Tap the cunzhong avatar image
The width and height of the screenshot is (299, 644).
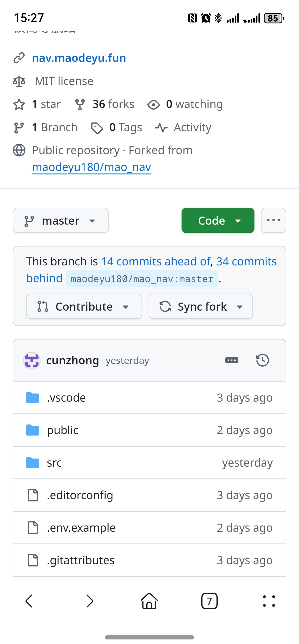(x=32, y=360)
